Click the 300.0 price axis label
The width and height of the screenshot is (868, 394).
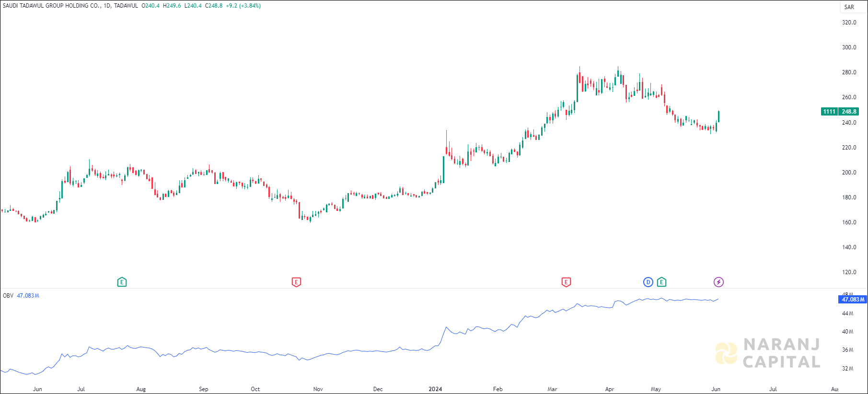849,47
